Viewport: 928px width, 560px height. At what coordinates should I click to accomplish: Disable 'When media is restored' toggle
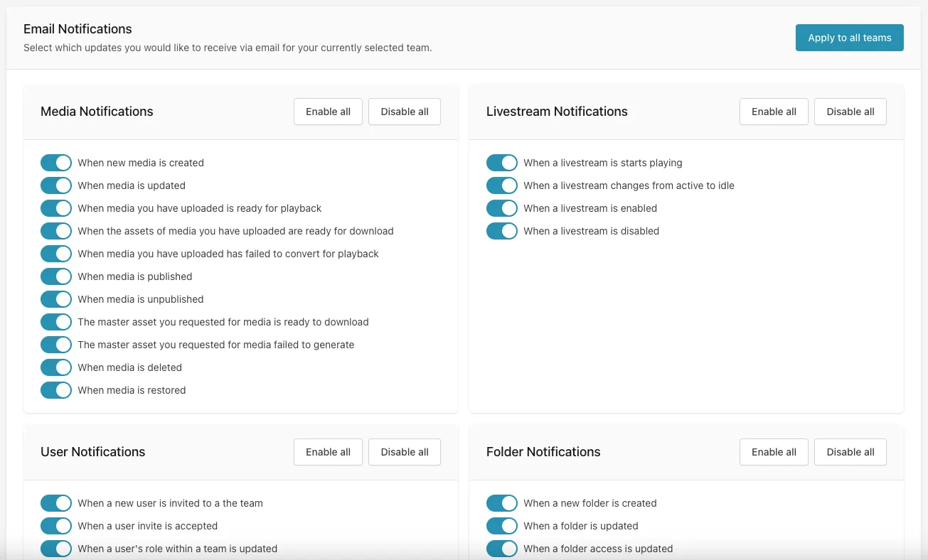click(56, 390)
